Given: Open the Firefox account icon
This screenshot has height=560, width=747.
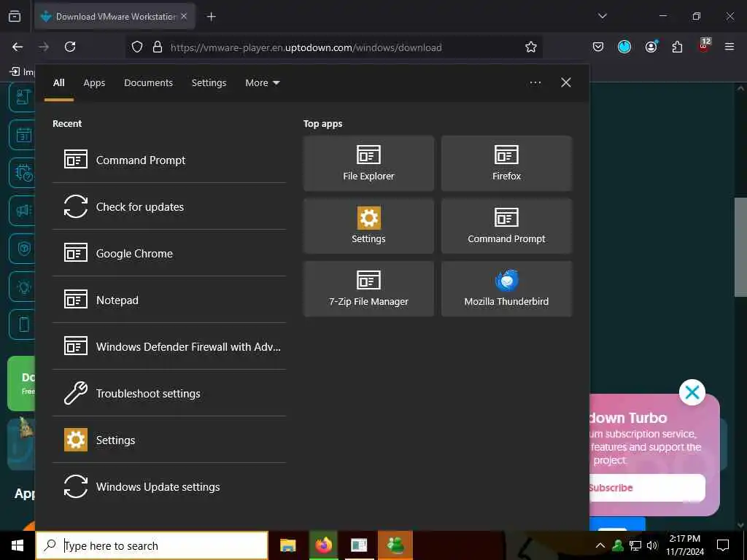Looking at the screenshot, I should pyautogui.click(x=651, y=47).
